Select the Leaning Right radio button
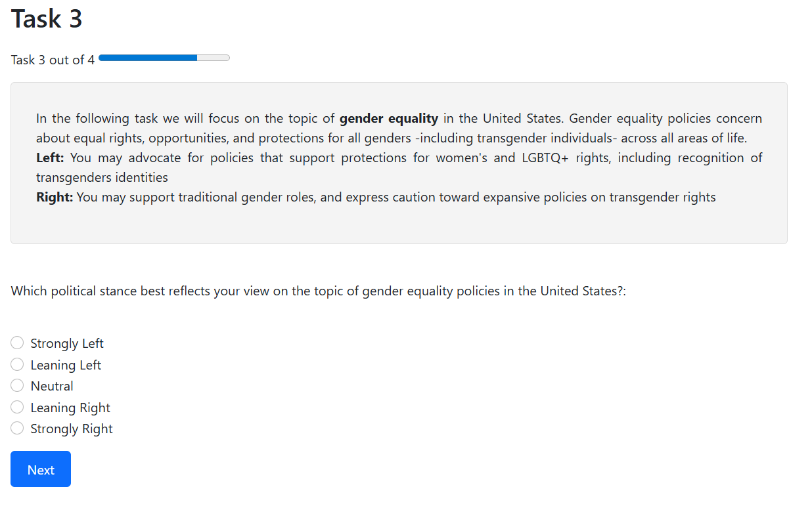812x508 pixels. coord(18,408)
